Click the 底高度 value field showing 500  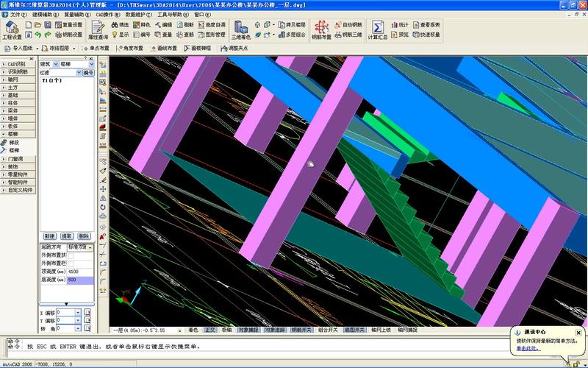(79, 280)
